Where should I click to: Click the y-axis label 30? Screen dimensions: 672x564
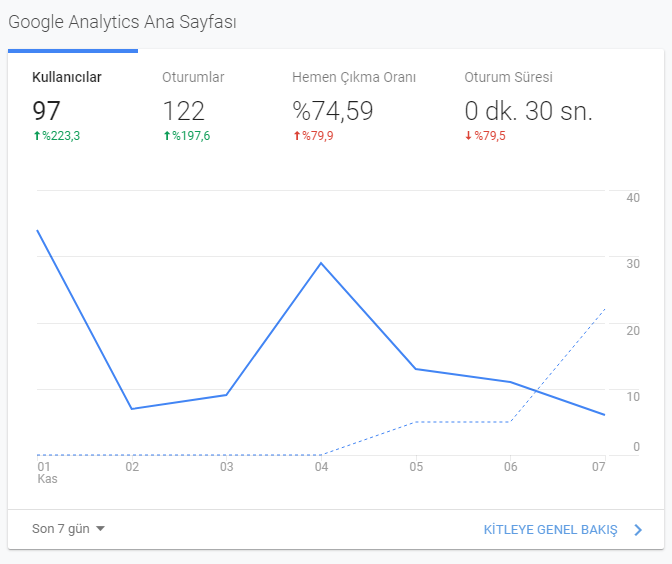point(633,264)
